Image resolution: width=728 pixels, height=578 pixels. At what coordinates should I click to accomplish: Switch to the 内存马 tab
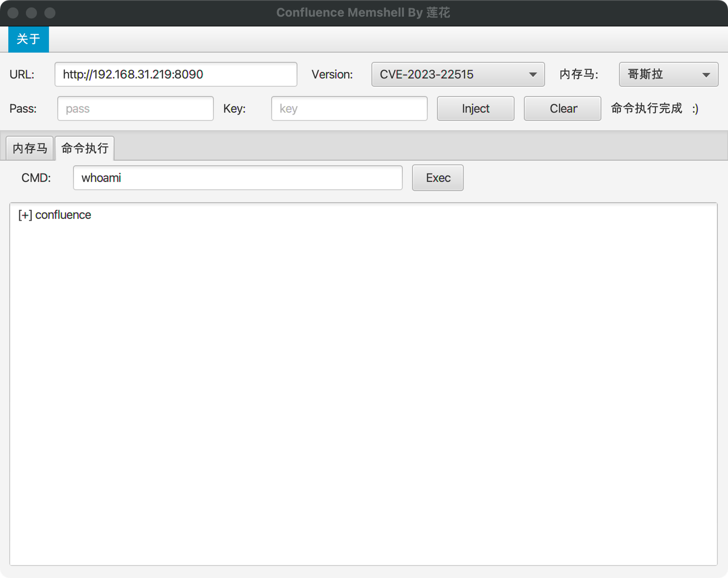tap(30, 148)
